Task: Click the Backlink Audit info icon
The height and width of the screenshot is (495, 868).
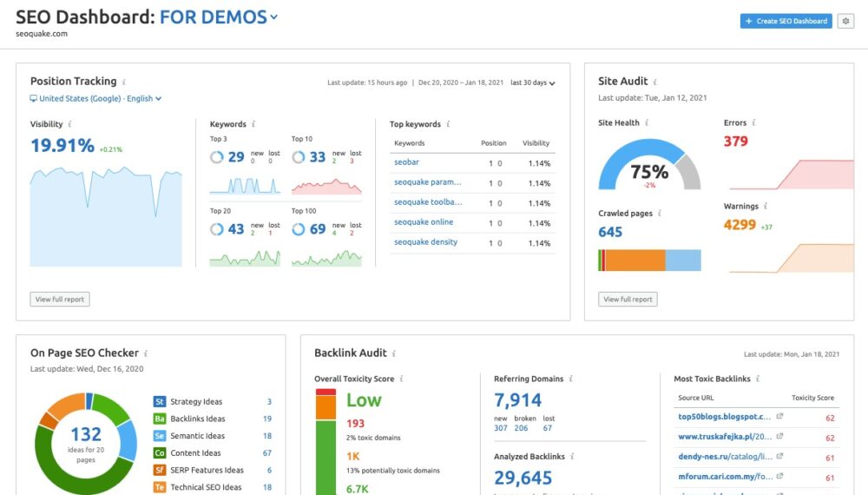Action: 394,353
